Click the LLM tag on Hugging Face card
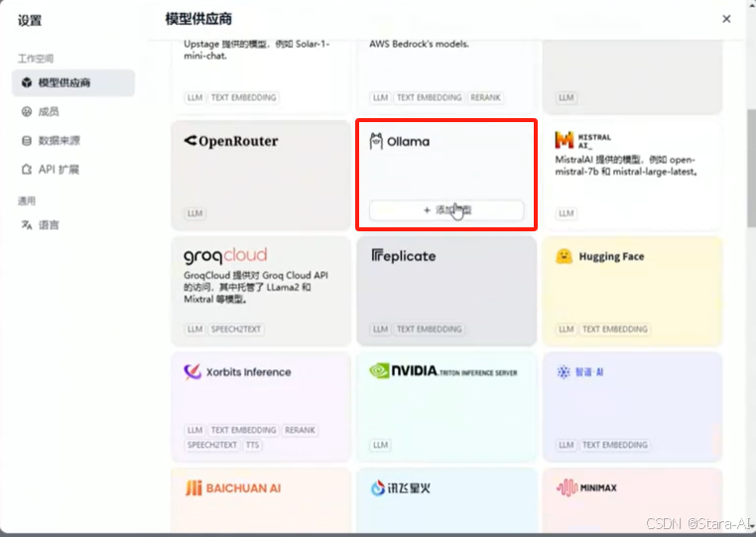The image size is (756, 537). [x=567, y=330]
